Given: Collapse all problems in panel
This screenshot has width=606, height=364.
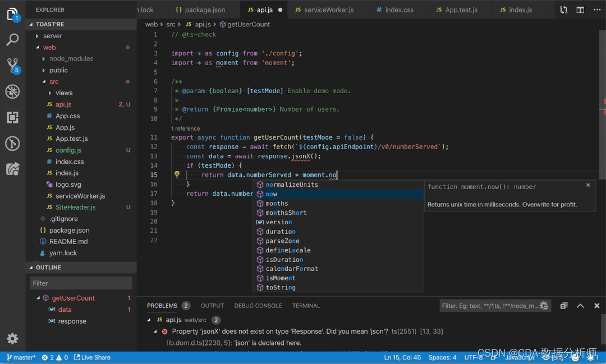Looking at the screenshot, I should click(x=564, y=306).
